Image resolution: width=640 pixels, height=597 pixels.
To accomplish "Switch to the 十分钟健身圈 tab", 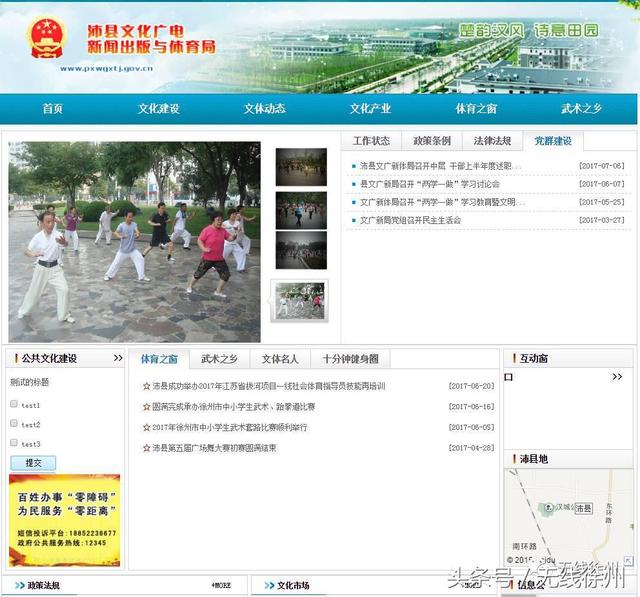I will click(350, 359).
